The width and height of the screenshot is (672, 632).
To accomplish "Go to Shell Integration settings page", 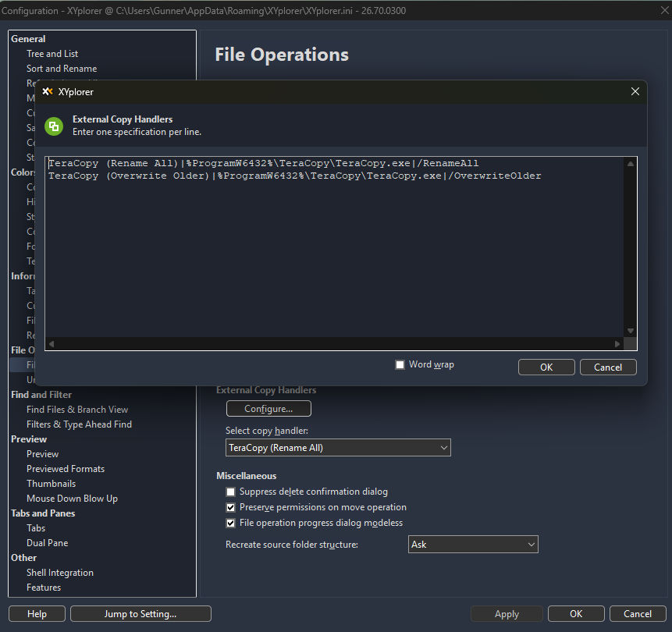I will 60,573.
